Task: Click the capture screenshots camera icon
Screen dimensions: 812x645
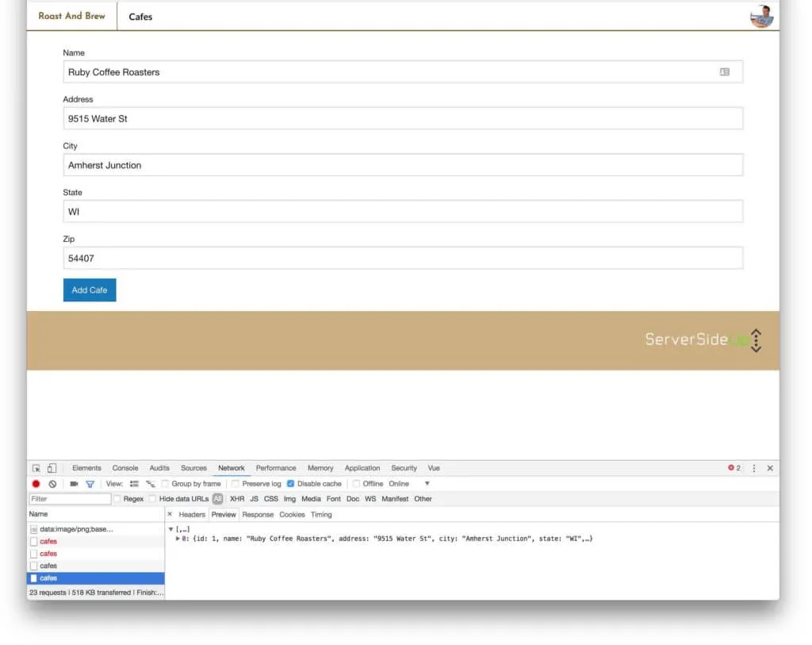Action: tap(74, 483)
